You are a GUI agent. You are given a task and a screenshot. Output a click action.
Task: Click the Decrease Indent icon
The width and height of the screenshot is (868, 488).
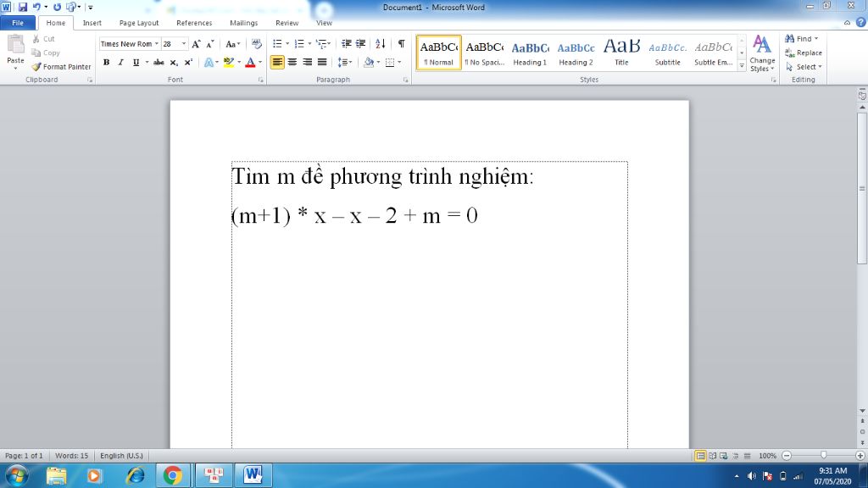point(347,44)
